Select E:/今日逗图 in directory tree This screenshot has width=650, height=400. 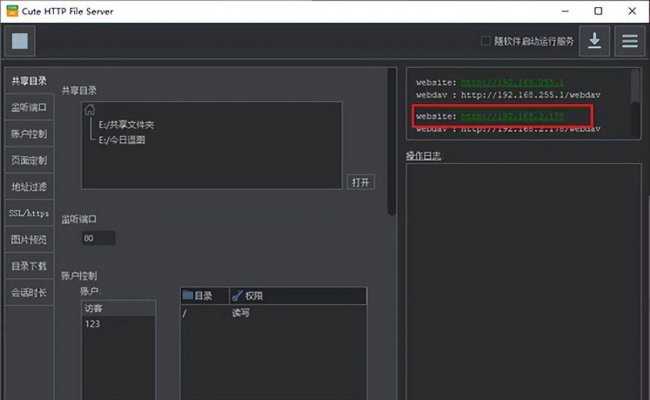(x=122, y=140)
